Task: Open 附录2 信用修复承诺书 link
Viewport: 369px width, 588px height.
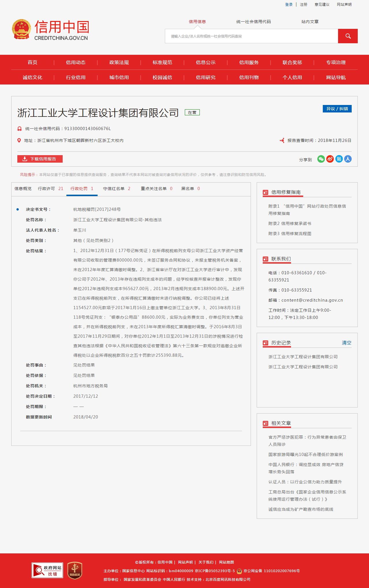Action: [290, 223]
